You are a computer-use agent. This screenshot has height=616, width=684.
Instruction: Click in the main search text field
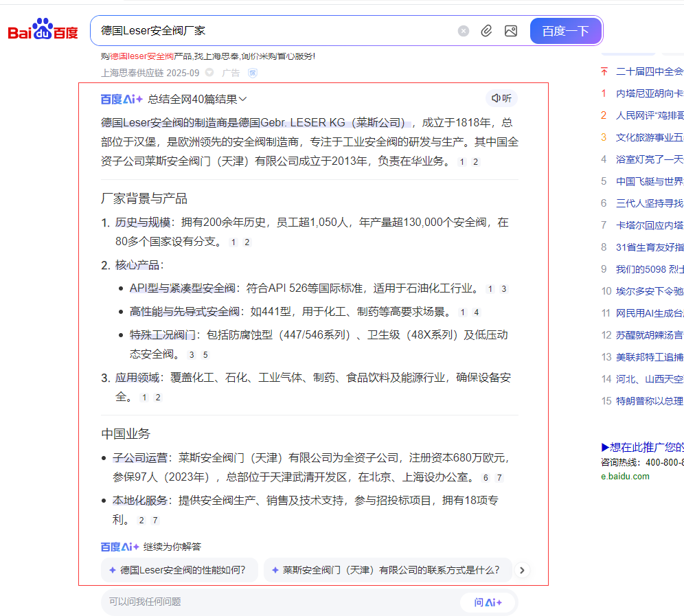(x=275, y=31)
